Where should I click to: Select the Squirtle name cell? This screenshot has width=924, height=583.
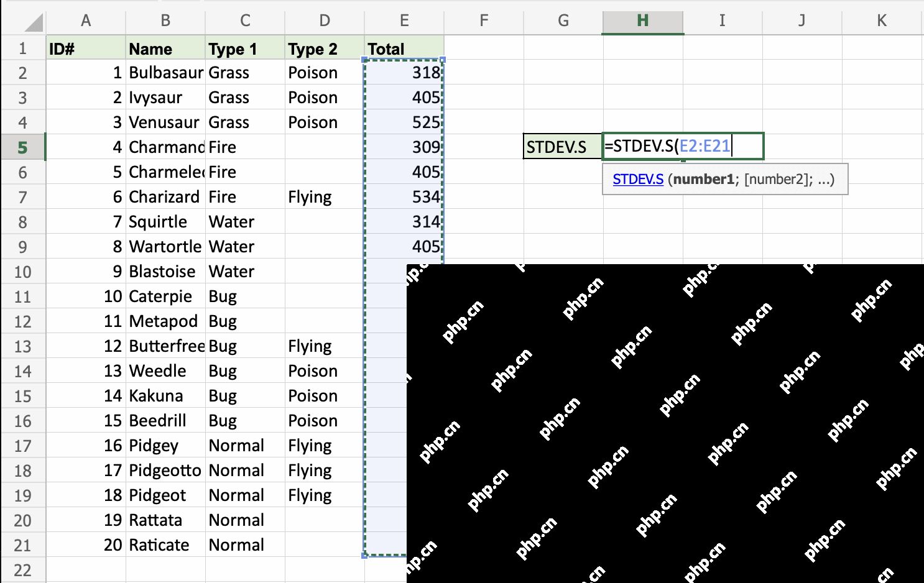[x=165, y=222]
